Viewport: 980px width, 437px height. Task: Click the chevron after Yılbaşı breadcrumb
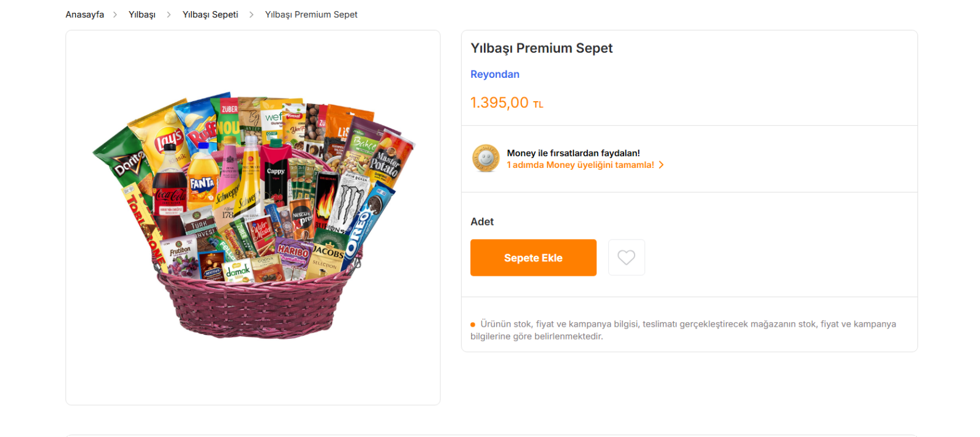pyautogui.click(x=169, y=15)
